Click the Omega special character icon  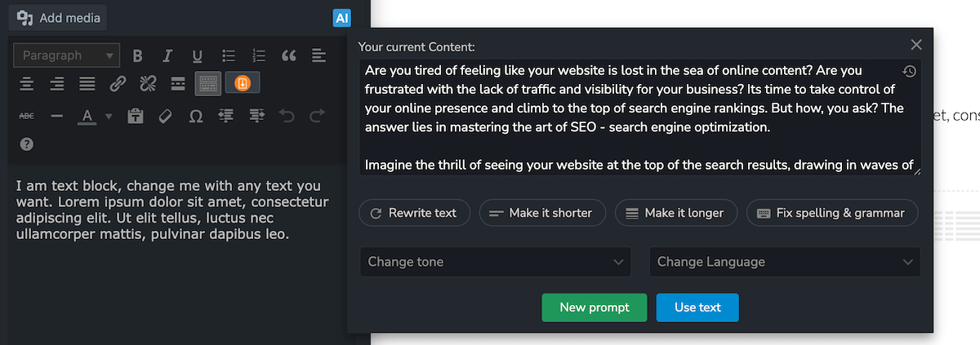[196, 116]
